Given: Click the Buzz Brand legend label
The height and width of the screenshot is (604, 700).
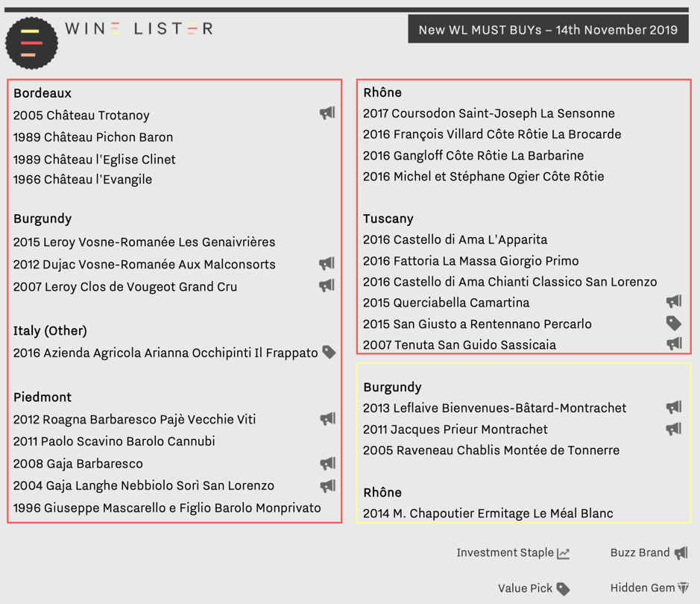Looking at the screenshot, I should point(640,553).
